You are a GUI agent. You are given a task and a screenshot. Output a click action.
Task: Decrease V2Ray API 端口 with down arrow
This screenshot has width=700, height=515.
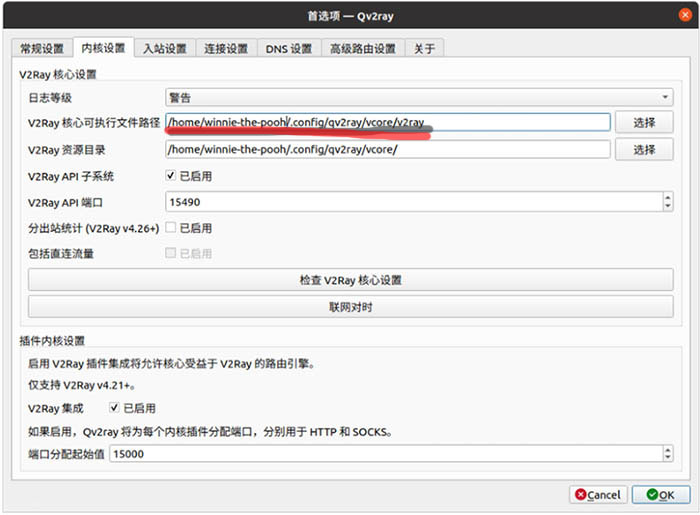pos(668,207)
